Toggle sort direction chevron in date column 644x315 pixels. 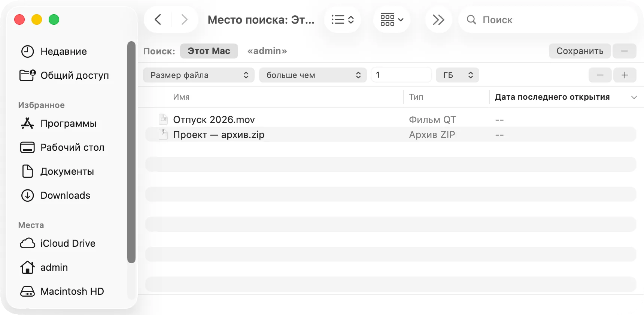tap(634, 97)
